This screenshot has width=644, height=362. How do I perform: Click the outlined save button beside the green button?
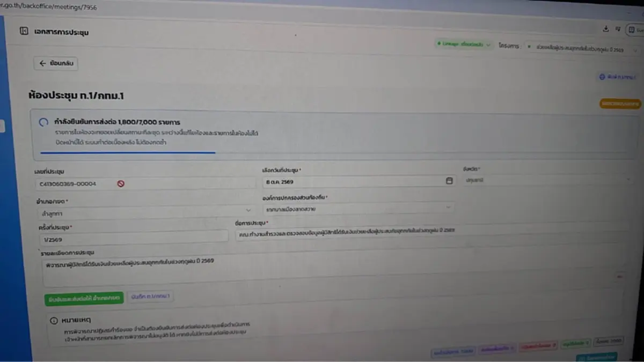pos(150,297)
